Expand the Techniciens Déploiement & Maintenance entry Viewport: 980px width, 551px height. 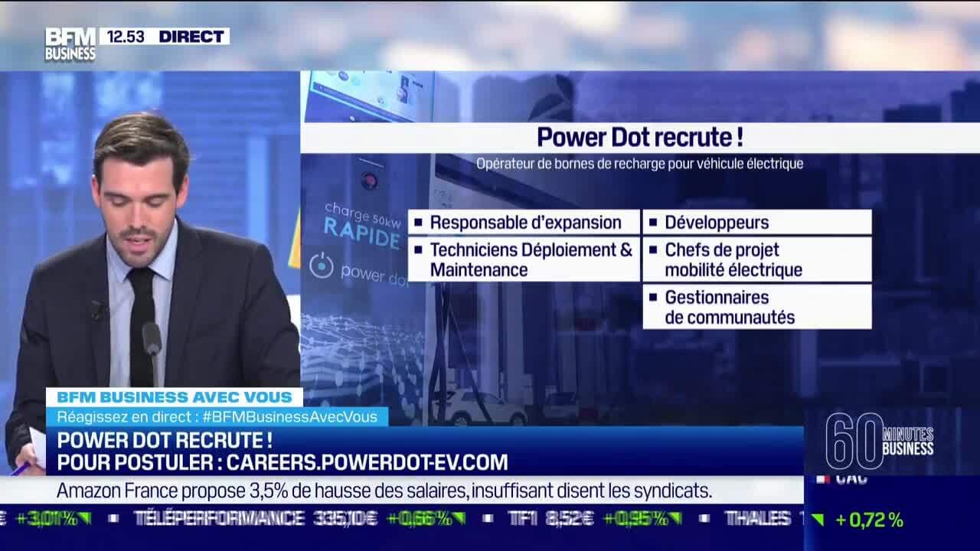pos(525,259)
